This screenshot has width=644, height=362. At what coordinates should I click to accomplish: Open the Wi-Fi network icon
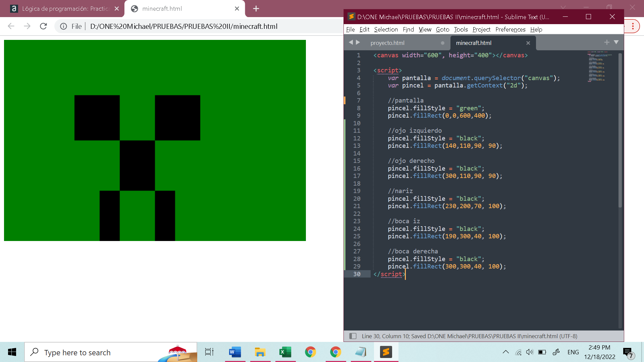point(519,352)
